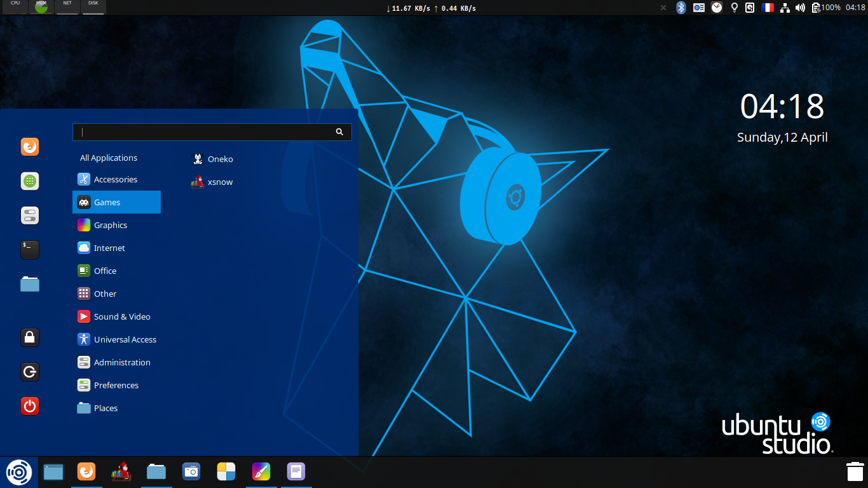868x488 pixels.
Task: Launch the Oneko application
Action: pos(212,159)
